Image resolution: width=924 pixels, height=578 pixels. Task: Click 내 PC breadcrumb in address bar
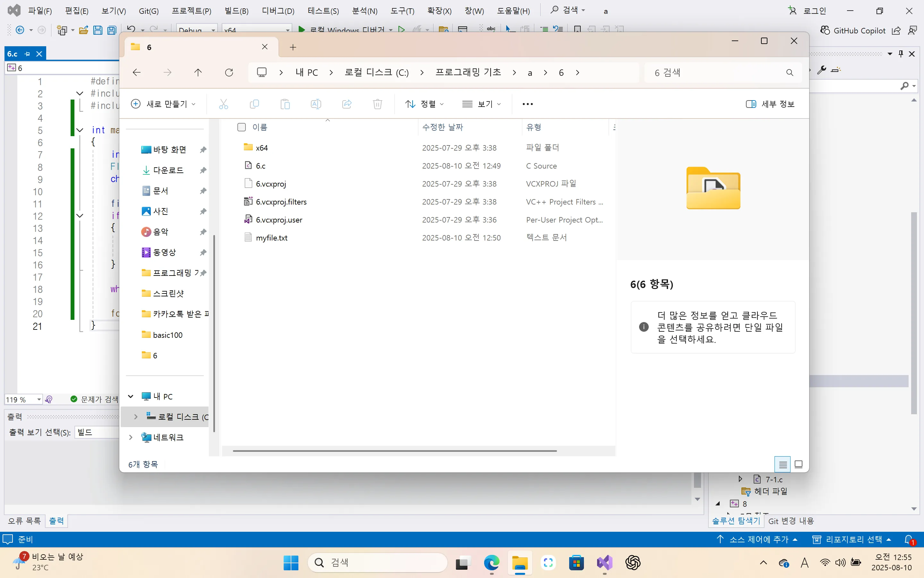pyautogui.click(x=307, y=73)
